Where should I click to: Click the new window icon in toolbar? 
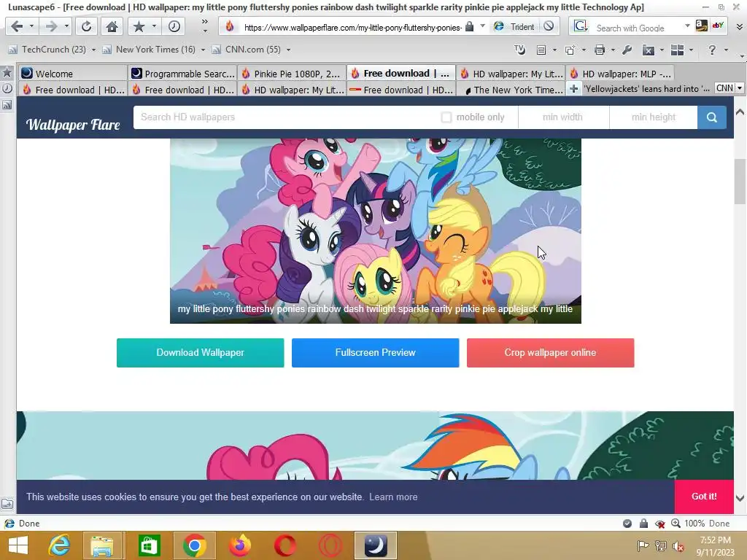570,50
